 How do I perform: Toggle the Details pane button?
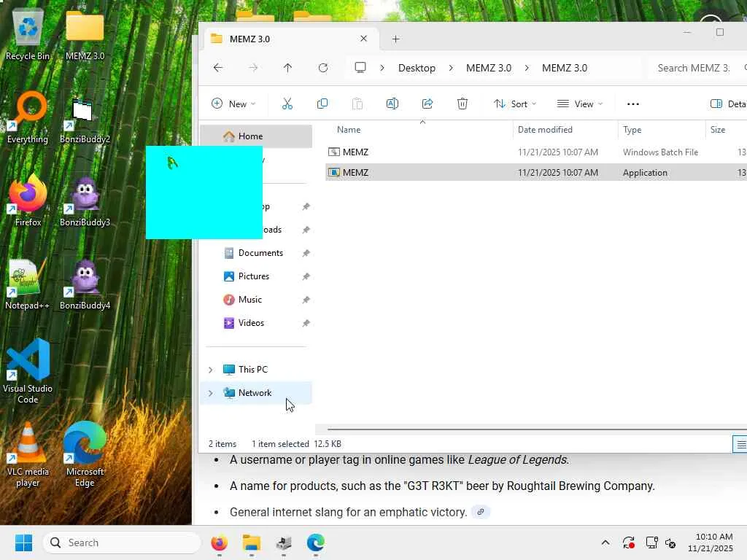coord(727,104)
